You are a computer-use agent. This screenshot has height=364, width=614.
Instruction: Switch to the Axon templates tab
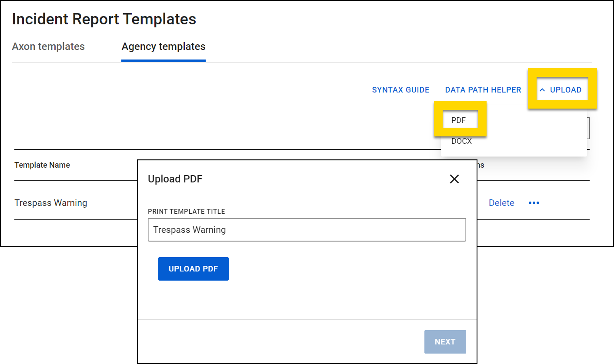[48, 46]
